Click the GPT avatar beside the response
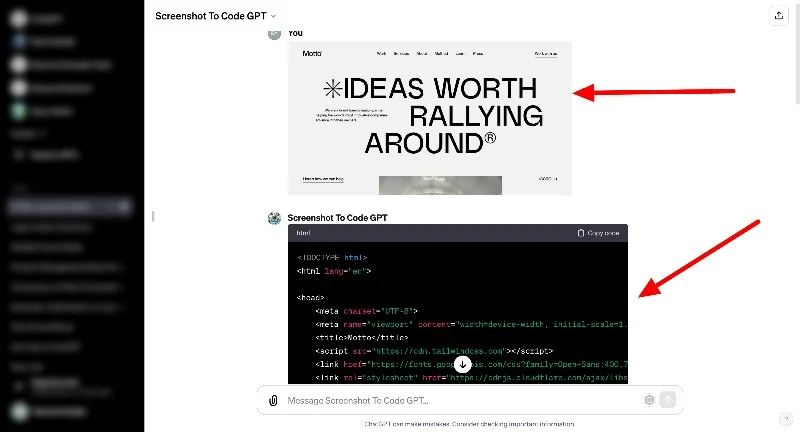This screenshot has height=432, width=800. pyautogui.click(x=274, y=217)
